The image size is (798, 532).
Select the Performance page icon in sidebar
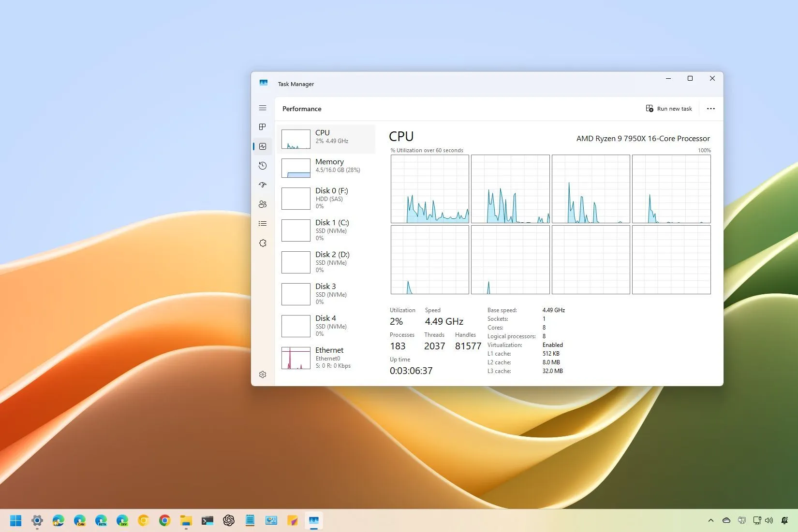263,146
